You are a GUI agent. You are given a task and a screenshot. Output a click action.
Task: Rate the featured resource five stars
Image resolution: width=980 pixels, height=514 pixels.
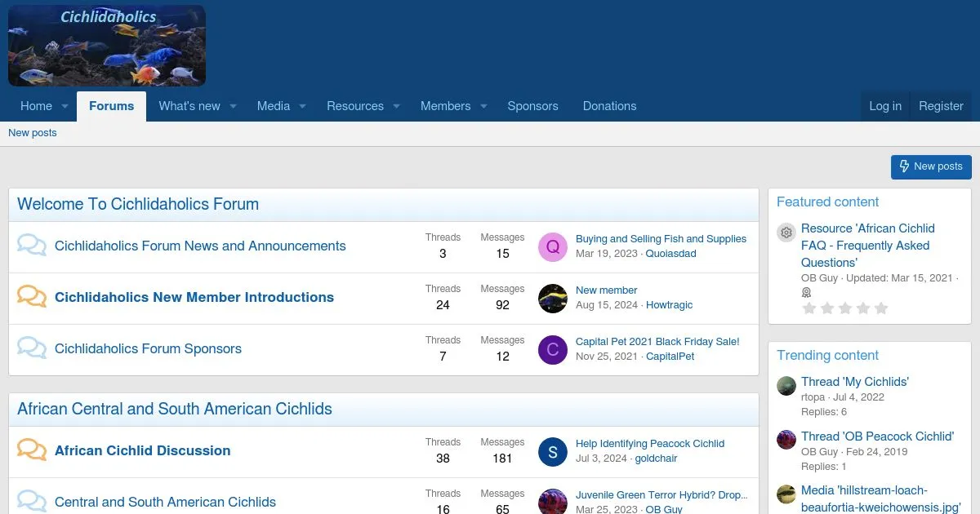click(881, 308)
